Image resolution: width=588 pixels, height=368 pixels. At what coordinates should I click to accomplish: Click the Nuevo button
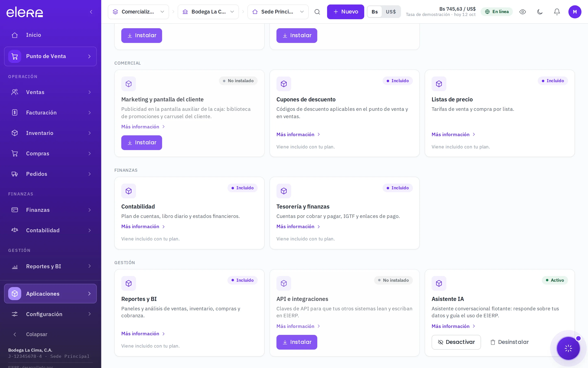[345, 12]
